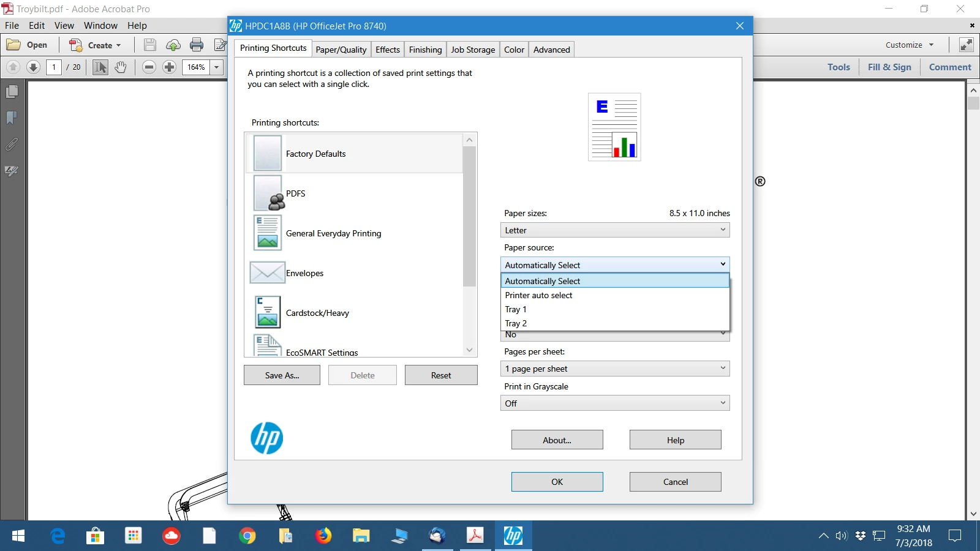
Task: Go to previous page with up arrow icon
Action: tap(13, 67)
